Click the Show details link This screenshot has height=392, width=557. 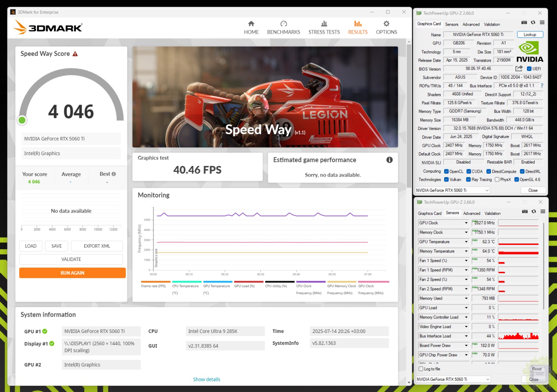[x=206, y=379]
